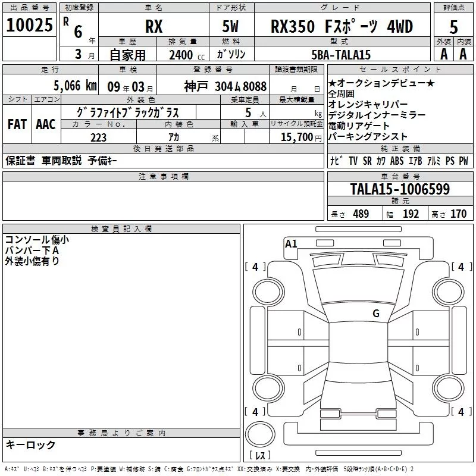This screenshot has height=476, width=476.
Task: Click the 注意事項欄 header
Action: click(x=164, y=176)
